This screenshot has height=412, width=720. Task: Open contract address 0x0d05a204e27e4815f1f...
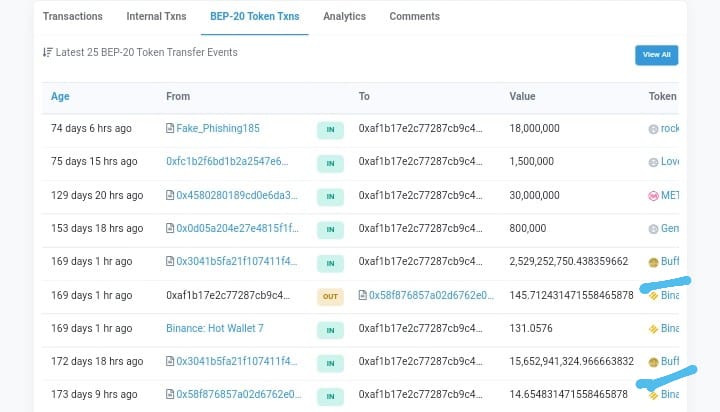(237, 228)
